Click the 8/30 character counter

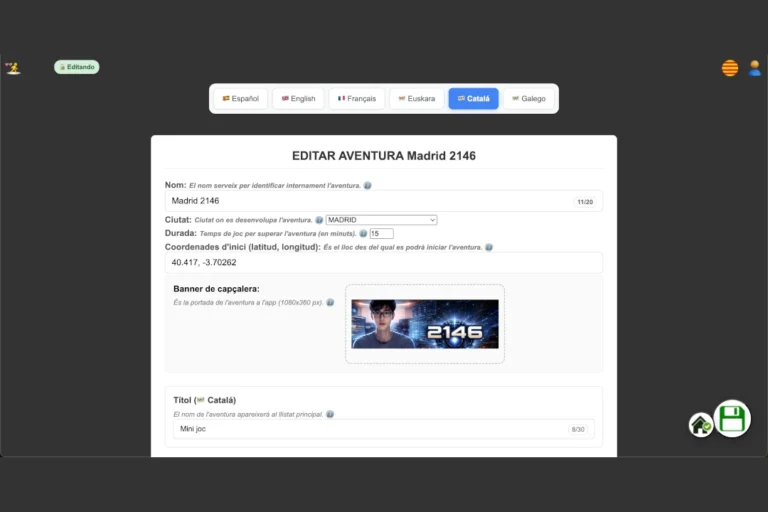point(578,429)
